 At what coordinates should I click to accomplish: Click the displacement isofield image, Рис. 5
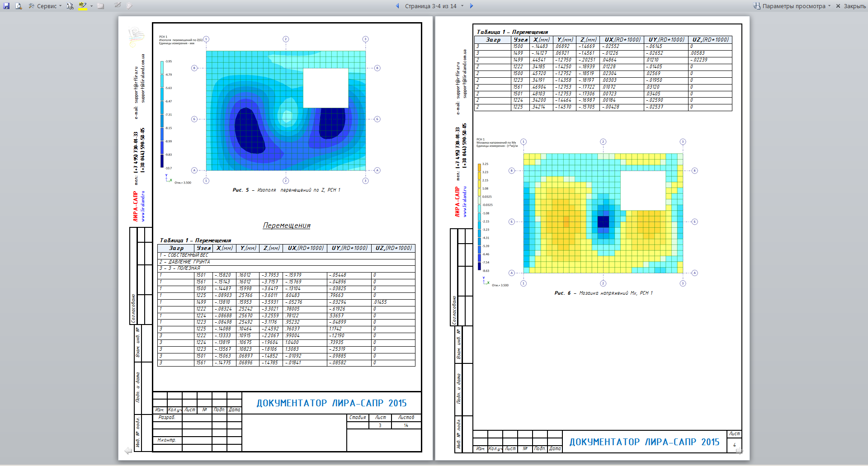286,111
